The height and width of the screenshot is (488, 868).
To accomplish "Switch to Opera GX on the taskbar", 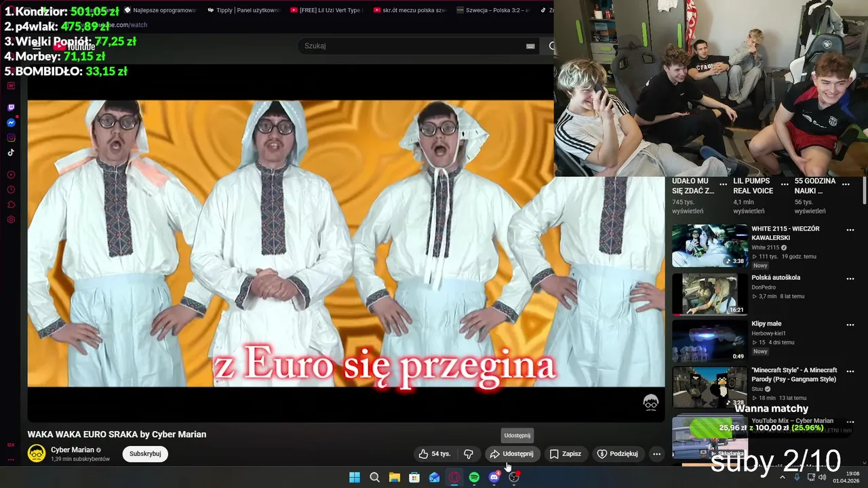I will tap(454, 477).
